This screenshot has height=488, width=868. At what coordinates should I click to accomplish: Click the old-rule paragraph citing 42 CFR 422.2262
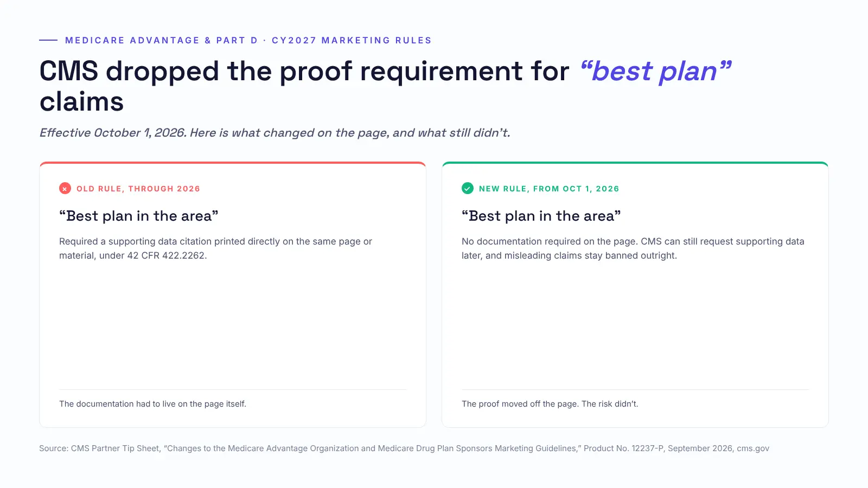pos(216,248)
